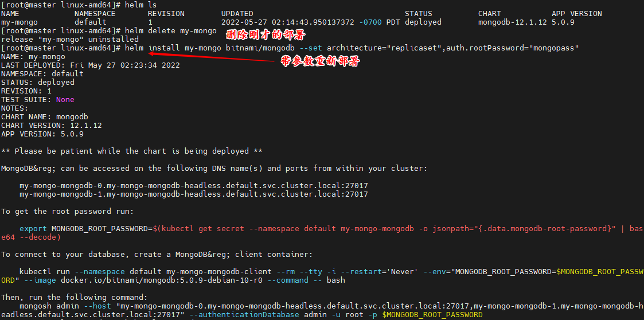
Task: Click the 'NOTES:' line
Action: pyautogui.click(x=15, y=108)
